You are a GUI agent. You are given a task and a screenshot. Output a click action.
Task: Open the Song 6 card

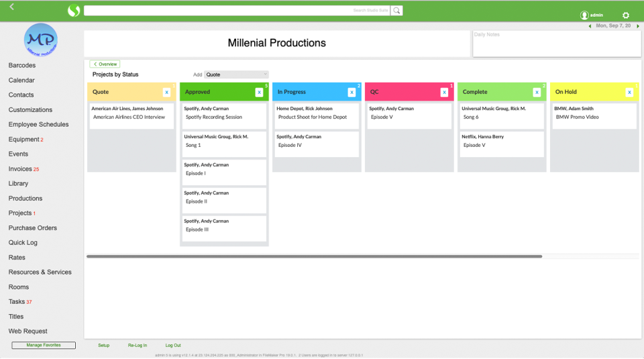pos(502,116)
